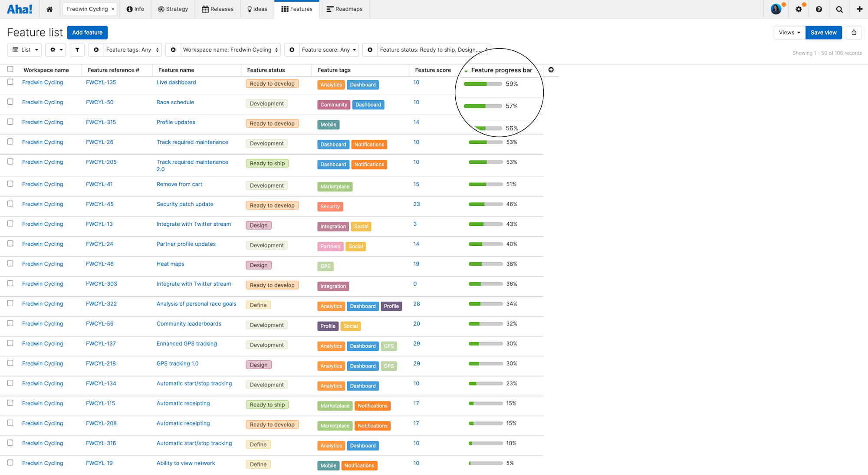Image resolution: width=868 pixels, height=475 pixels.
Task: Expand the Feature tags: Any filter dropdown
Action: tap(132, 49)
